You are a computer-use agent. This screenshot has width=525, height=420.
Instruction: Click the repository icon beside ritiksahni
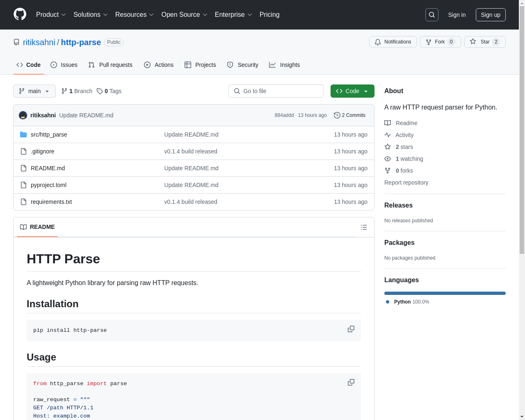click(16, 42)
